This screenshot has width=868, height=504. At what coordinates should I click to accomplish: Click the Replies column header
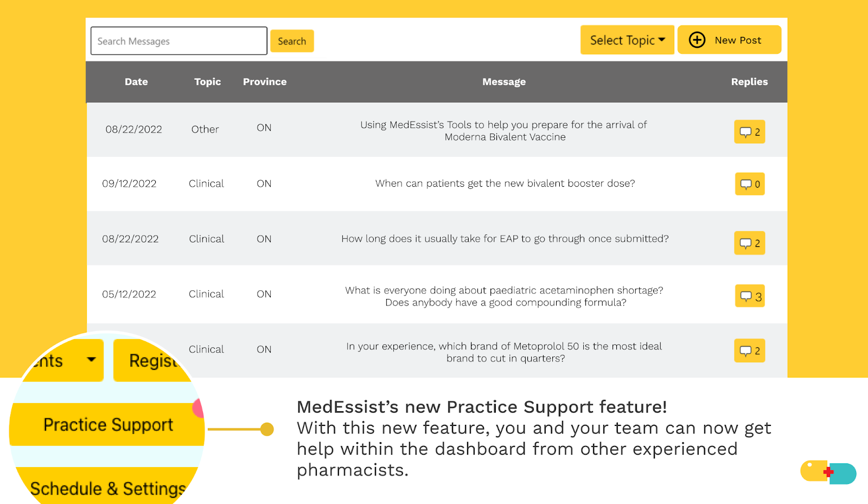pyautogui.click(x=749, y=82)
